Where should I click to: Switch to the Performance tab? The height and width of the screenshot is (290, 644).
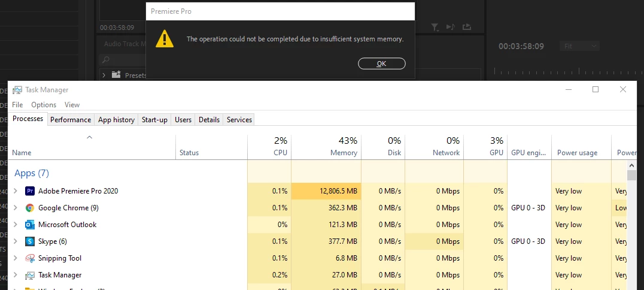(x=71, y=120)
